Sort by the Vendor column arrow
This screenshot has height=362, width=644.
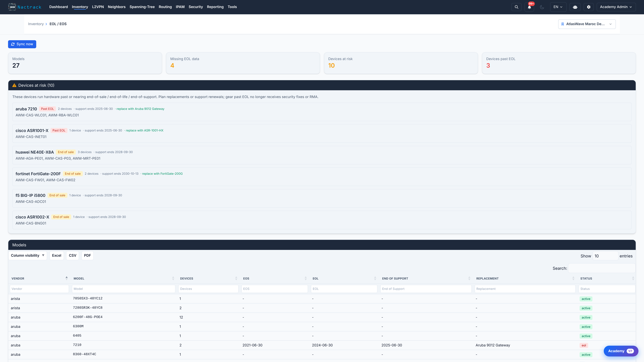[x=67, y=278]
